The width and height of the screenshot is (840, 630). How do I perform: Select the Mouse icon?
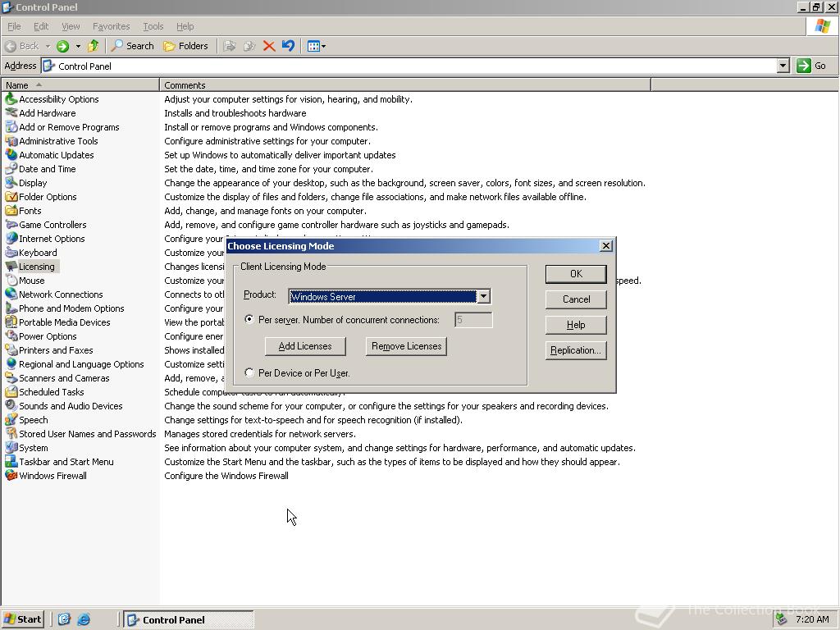tap(11, 281)
